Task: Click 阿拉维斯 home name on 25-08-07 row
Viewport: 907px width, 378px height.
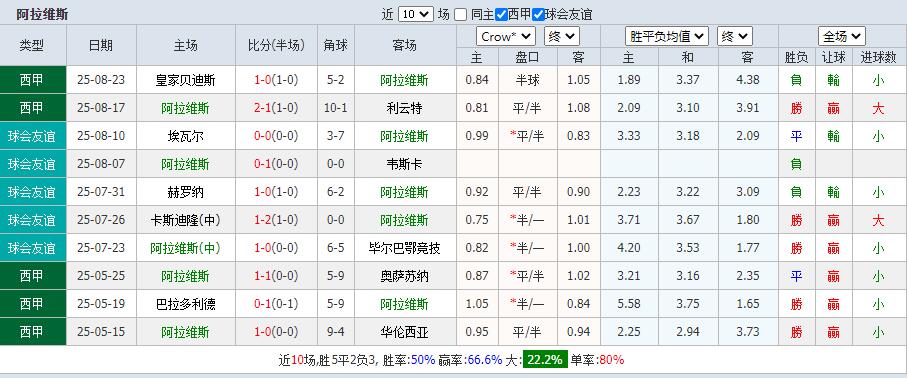Action: [185, 164]
